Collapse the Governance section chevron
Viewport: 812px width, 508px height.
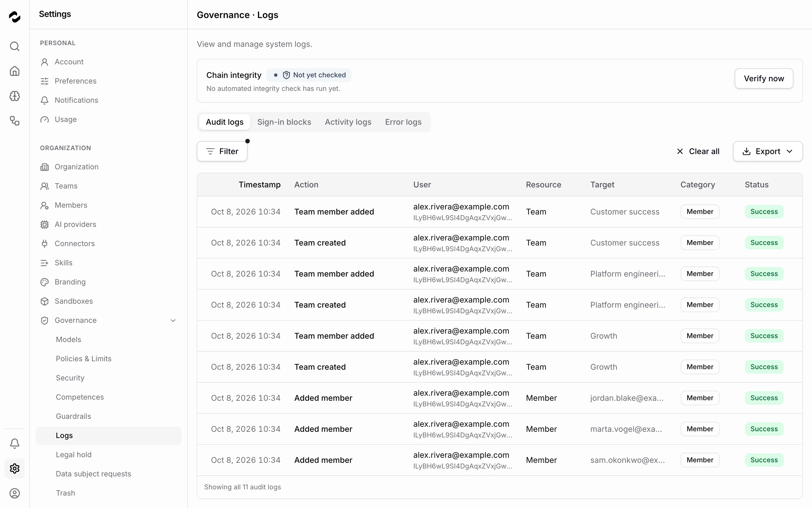173,320
